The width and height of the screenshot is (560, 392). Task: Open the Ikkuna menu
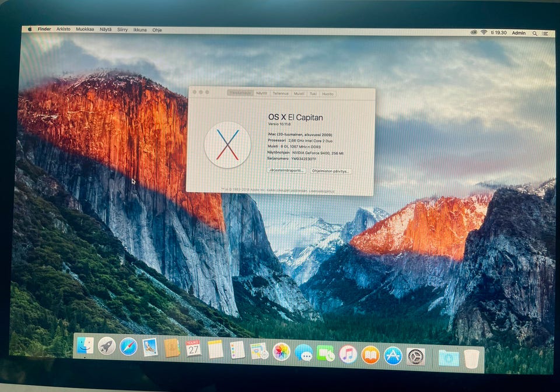point(140,30)
